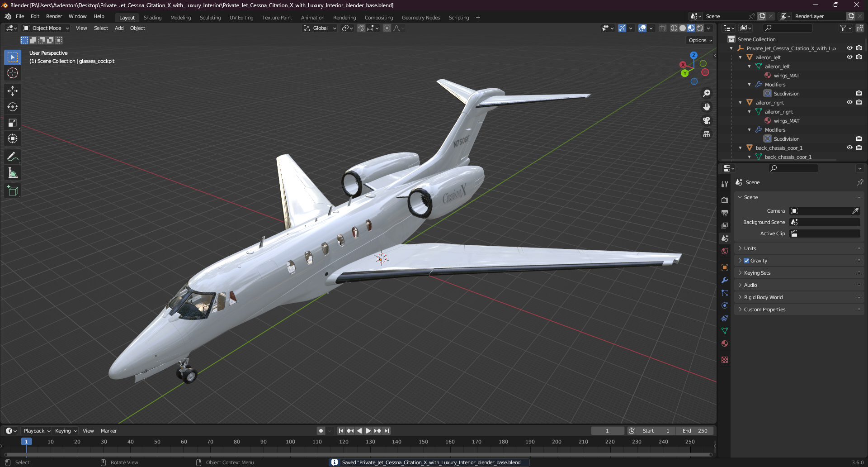Hide aileron_left in viewport
This screenshot has height=467, width=868.
coord(849,57)
